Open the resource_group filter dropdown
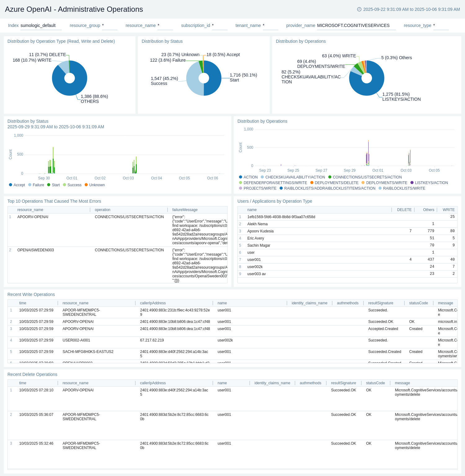Viewport: 465px width, 476px height. pyautogui.click(x=109, y=26)
